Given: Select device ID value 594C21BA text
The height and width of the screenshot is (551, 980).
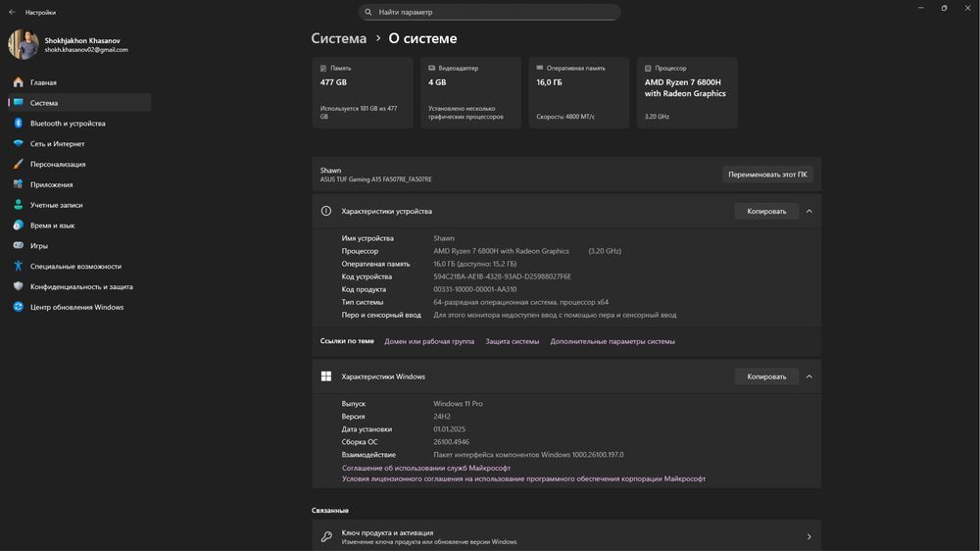Looking at the screenshot, I should point(502,276).
